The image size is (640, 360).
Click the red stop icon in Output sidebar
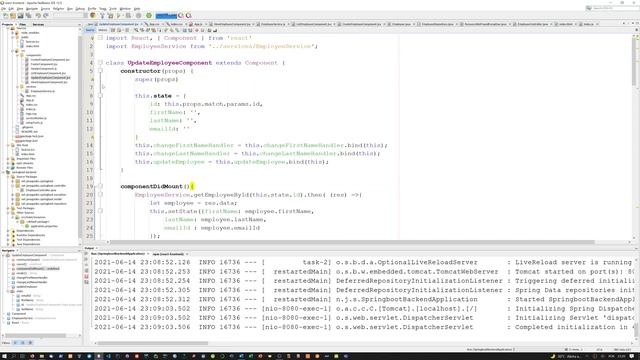click(87, 276)
